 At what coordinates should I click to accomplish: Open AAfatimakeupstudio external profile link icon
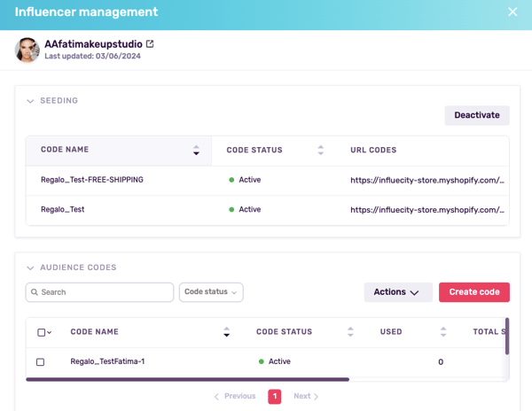pos(150,43)
